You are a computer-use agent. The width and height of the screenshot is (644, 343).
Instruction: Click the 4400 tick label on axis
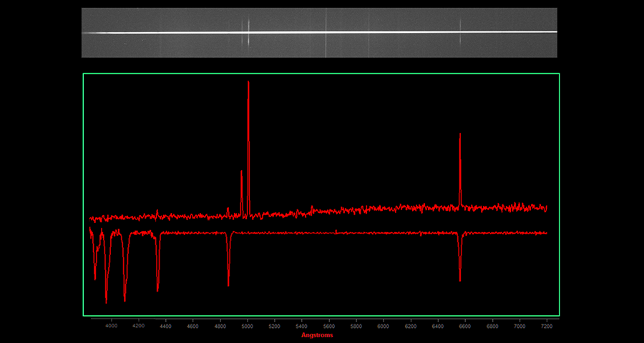165,325
